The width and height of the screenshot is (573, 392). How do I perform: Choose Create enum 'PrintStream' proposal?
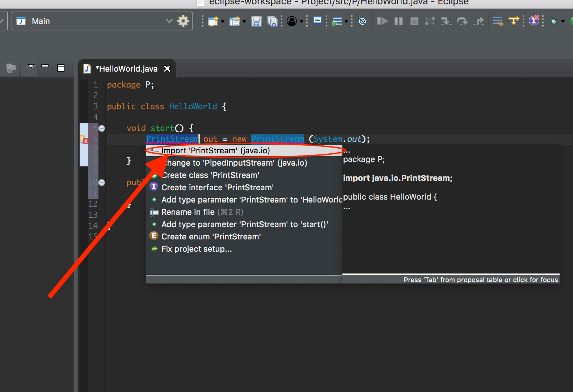click(244, 237)
